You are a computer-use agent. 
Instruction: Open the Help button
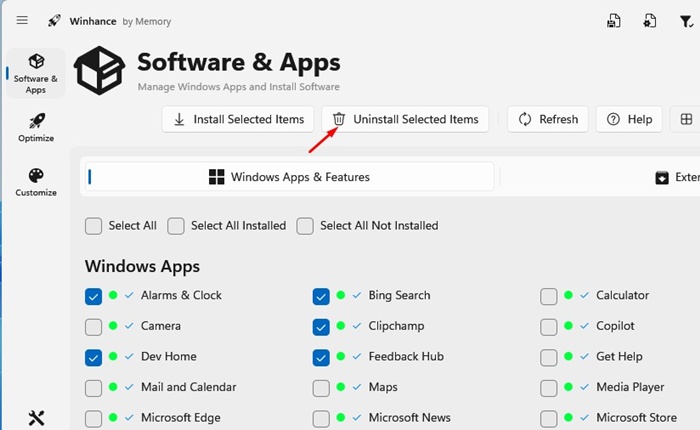pyautogui.click(x=628, y=119)
